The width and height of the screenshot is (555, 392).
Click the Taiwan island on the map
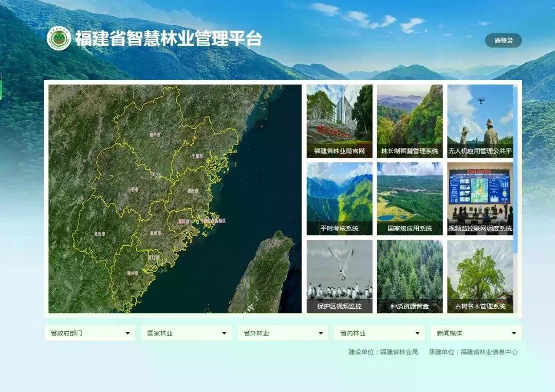263,274
